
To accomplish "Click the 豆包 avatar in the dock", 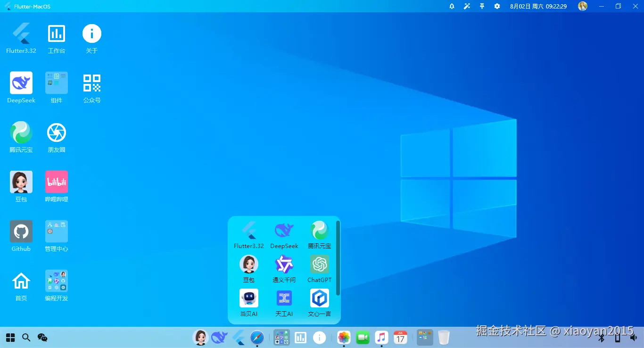I will click(201, 337).
